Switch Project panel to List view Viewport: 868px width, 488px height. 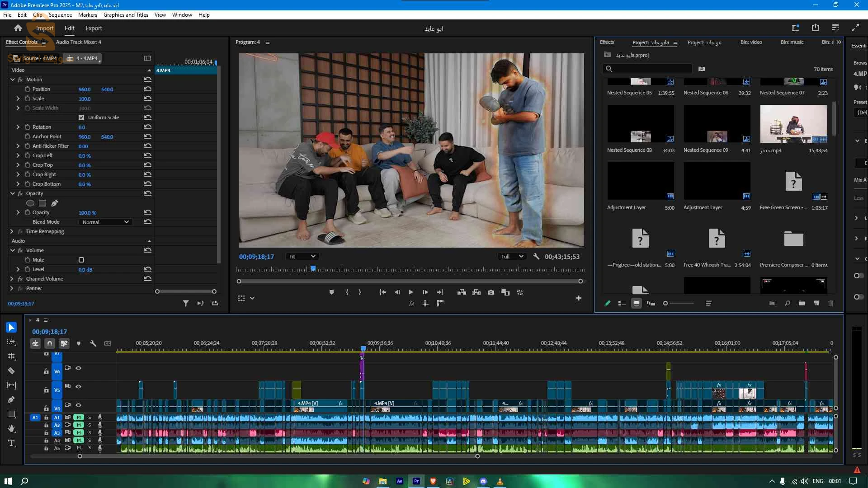point(622,303)
